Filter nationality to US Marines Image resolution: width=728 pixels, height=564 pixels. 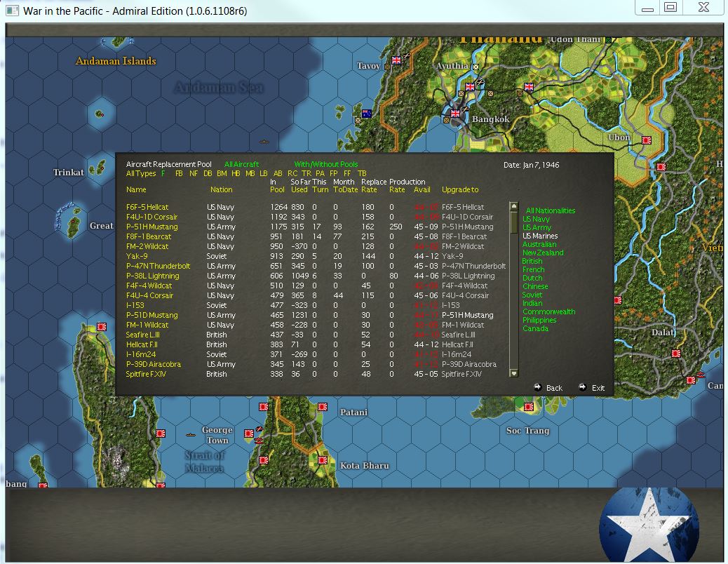[x=541, y=236]
